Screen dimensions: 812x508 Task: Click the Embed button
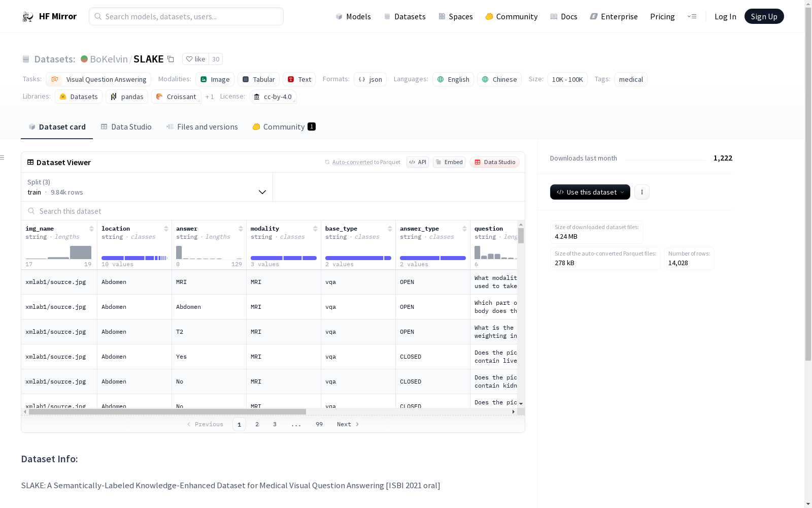[x=449, y=162]
